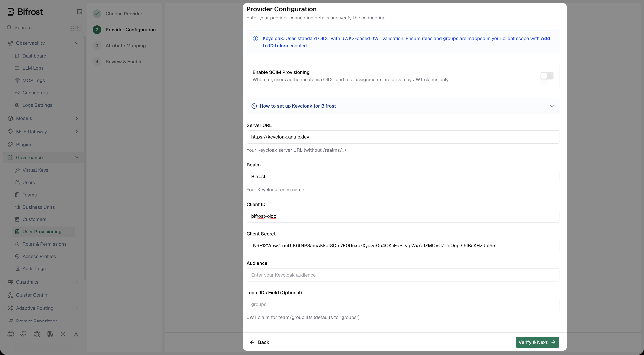Open the documentation book icon
Screen dimensions: 644x355
pyautogui.click(x=50, y=334)
